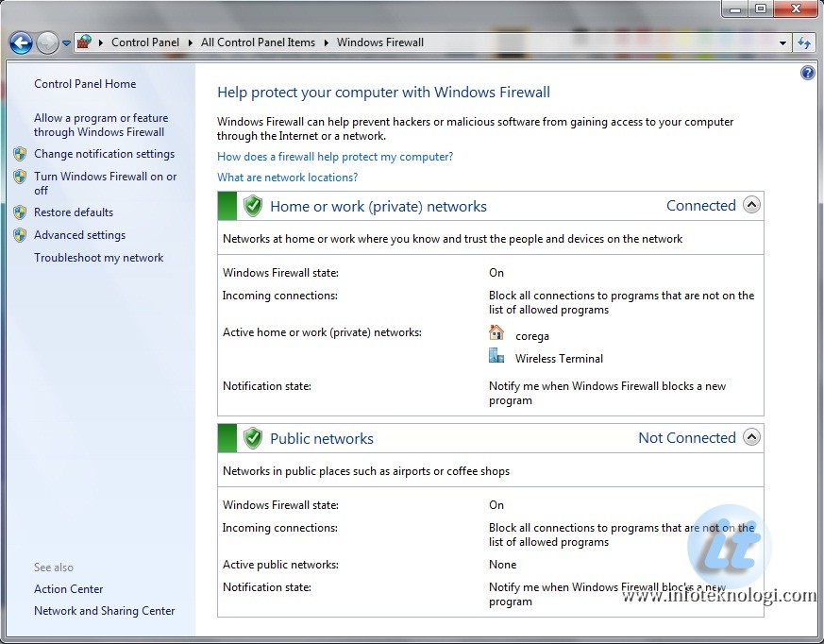This screenshot has height=644, width=824.
Task: Click Public networks heading
Action: 322,438
